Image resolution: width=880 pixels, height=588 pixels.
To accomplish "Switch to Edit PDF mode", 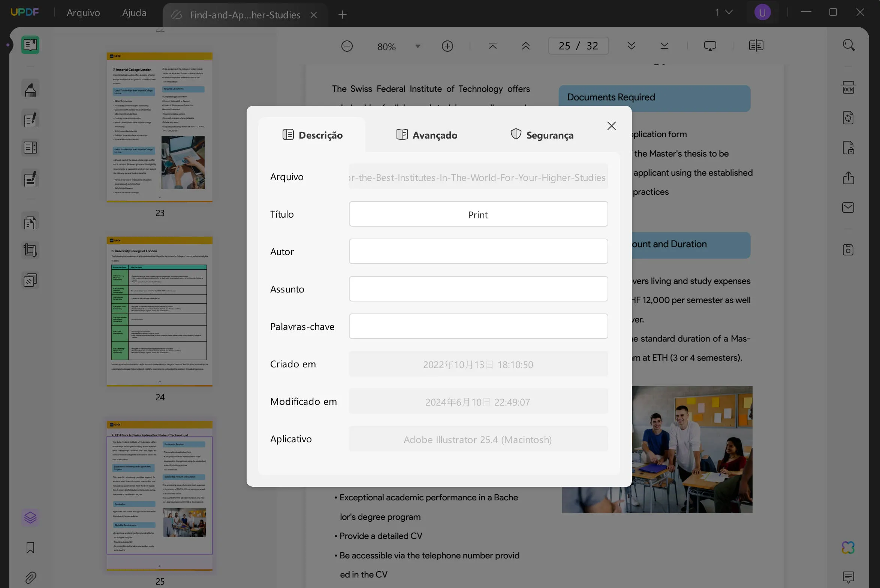I will [30, 119].
